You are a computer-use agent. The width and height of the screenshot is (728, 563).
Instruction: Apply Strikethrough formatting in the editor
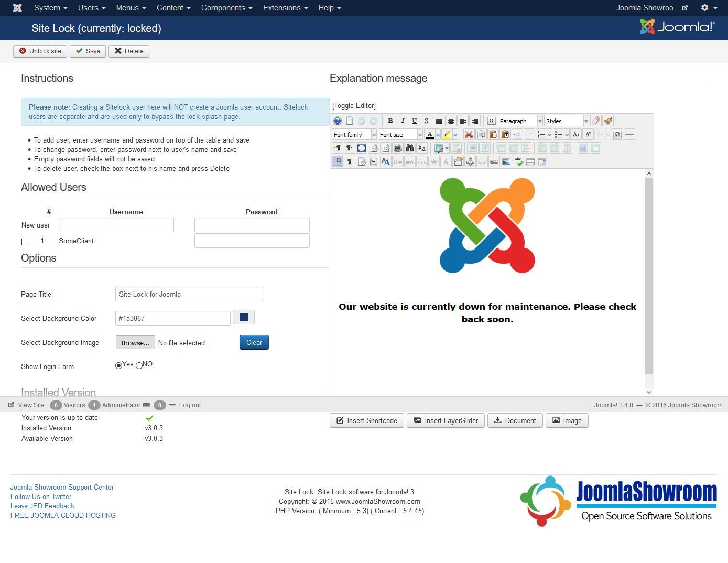[427, 121]
